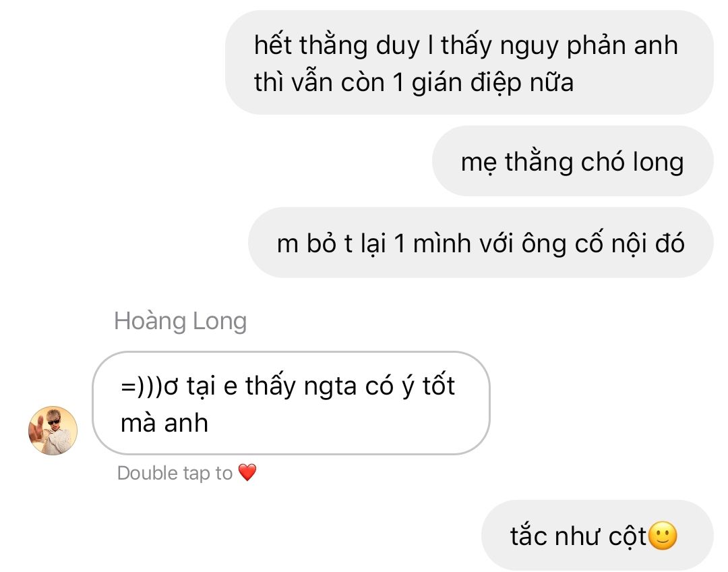The image size is (728, 572).
Task: Tap the "tắc như cột" message bubble
Action: point(597,536)
